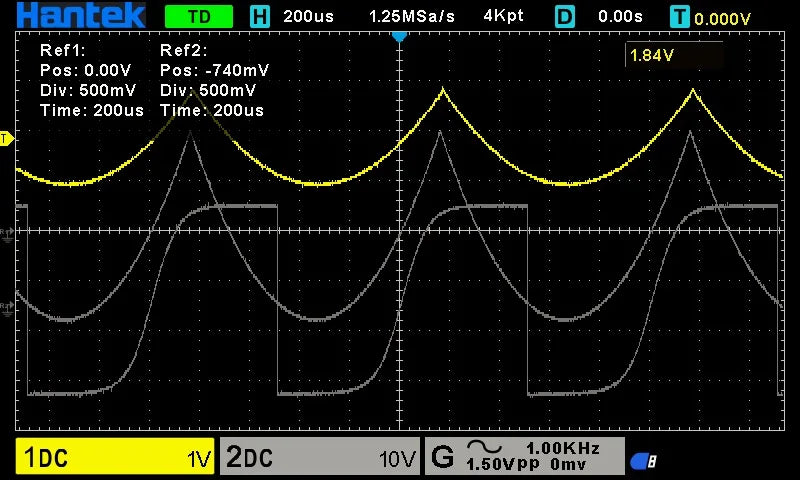The image size is (800, 480).
Task: Open the 4Kpt memory depth setting
Action: click(x=503, y=16)
